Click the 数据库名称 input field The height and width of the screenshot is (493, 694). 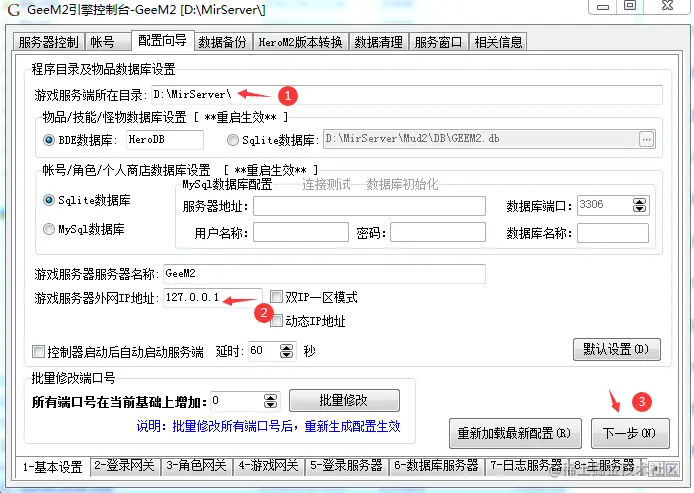[x=613, y=233]
